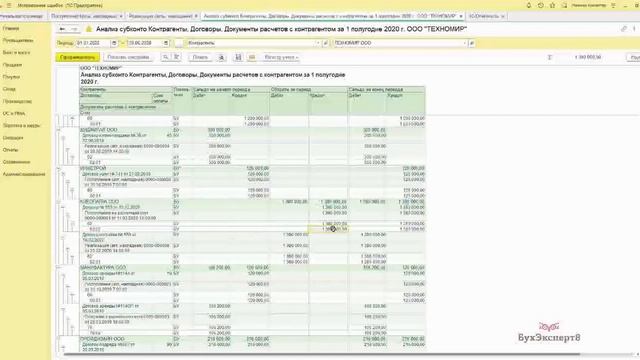
Task: Click the yellow Сформировать button
Action: point(78,58)
